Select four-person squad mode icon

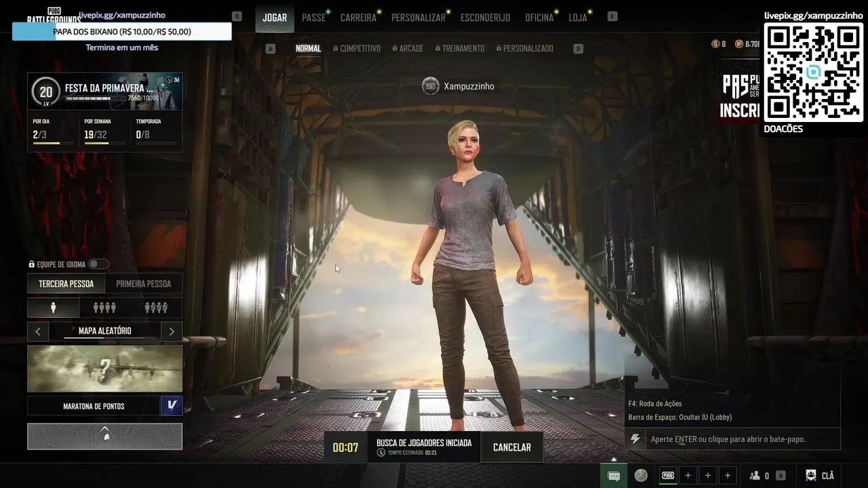coord(104,308)
